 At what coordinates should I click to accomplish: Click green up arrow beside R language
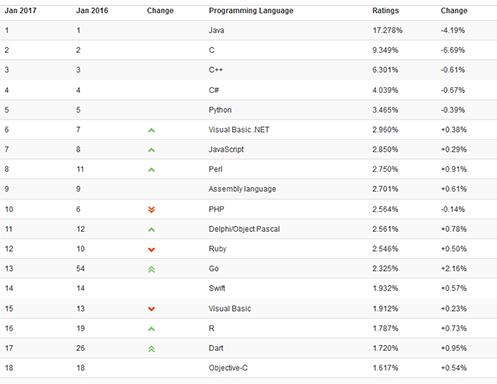pos(151,329)
